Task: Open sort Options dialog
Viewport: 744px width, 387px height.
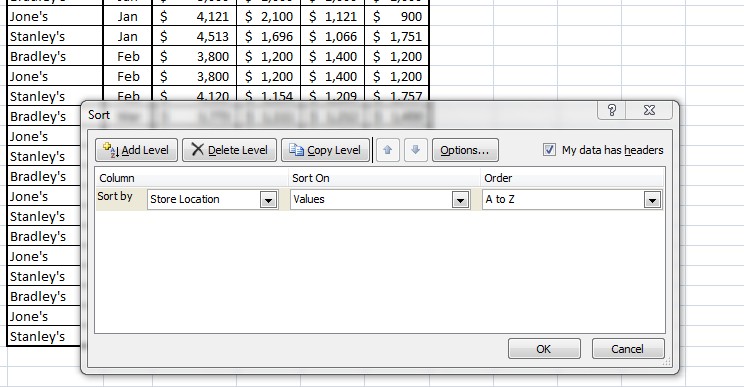Action: [x=465, y=150]
